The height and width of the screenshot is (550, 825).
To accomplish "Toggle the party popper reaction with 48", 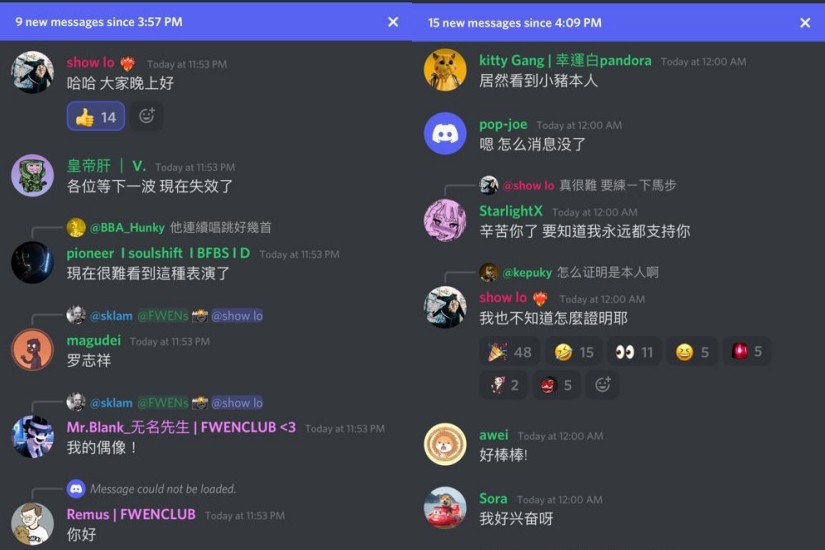I will pos(509,352).
